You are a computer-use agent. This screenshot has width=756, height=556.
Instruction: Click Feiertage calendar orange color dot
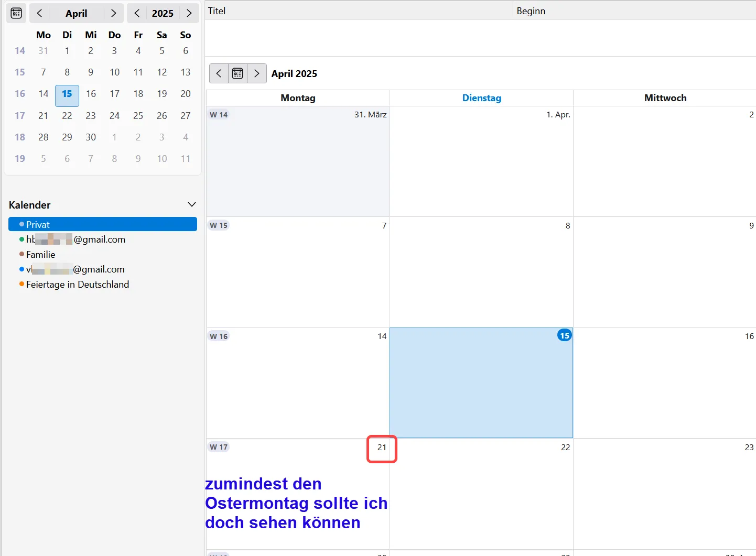21,284
